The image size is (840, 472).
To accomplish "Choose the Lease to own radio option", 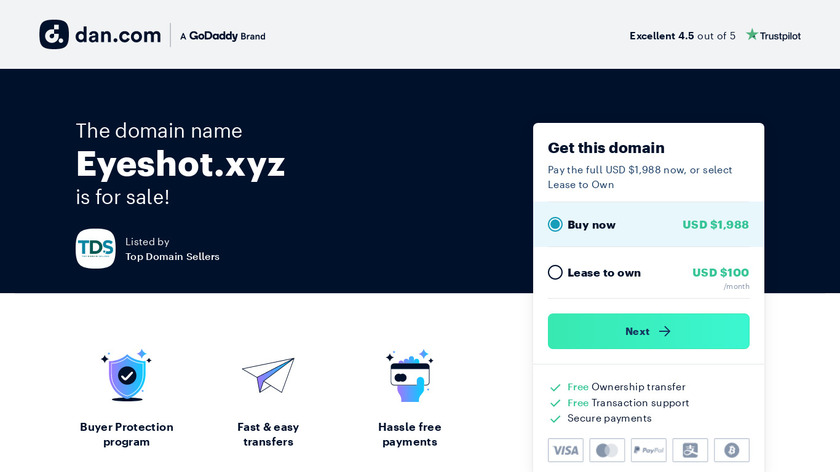I will point(555,273).
